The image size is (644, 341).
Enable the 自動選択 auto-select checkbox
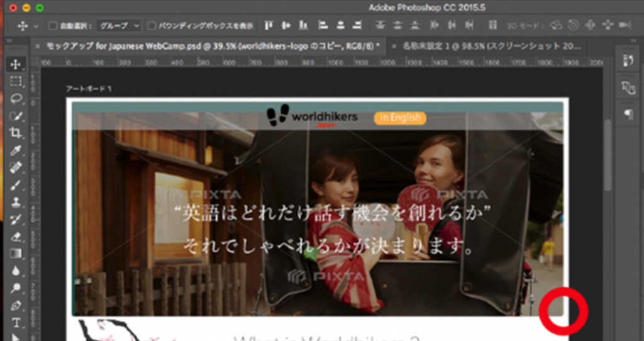[53, 26]
